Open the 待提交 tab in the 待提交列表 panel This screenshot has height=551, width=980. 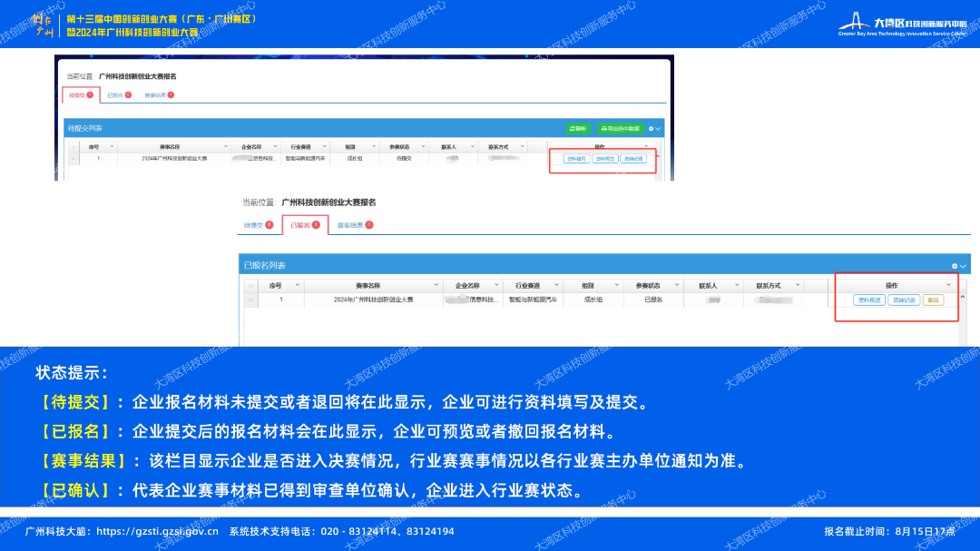click(x=81, y=95)
